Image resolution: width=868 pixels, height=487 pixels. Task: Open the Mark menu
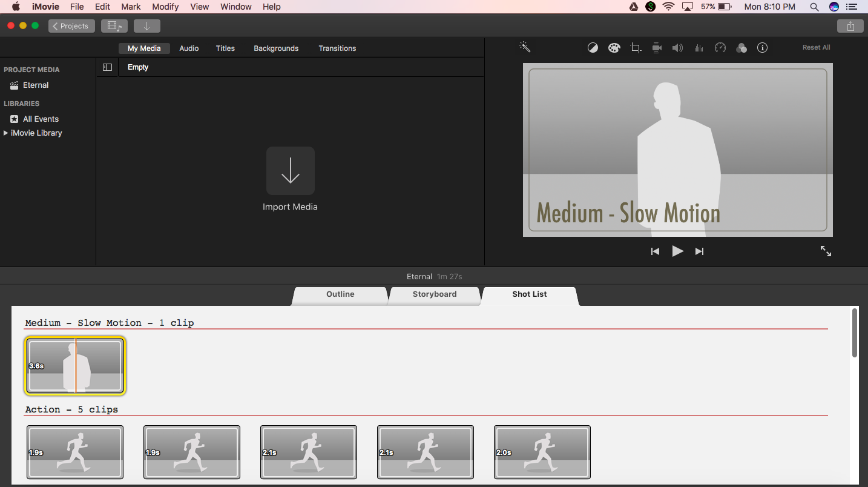pyautogui.click(x=131, y=7)
